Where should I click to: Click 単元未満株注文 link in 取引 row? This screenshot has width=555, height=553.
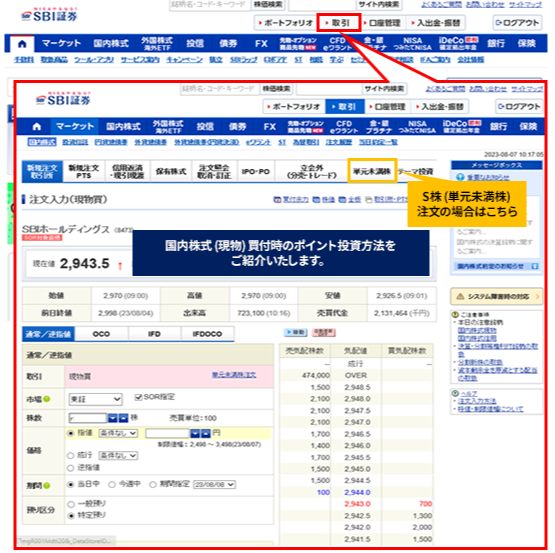point(234,375)
